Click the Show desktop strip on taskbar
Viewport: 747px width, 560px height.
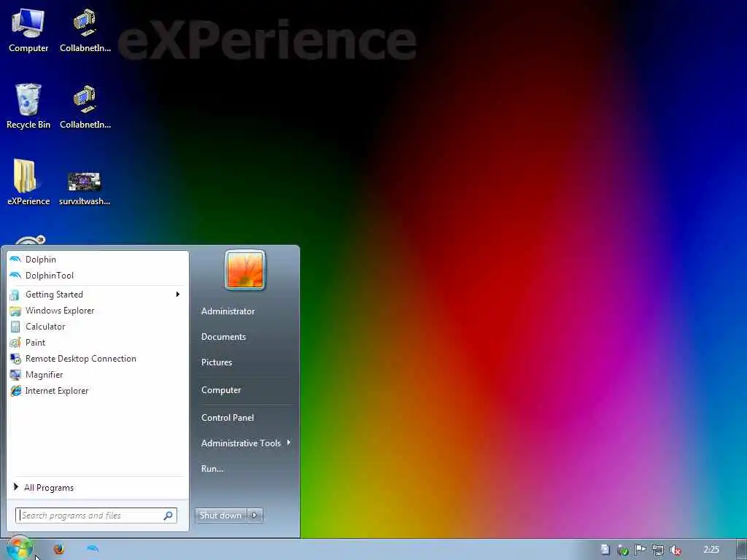click(741, 550)
